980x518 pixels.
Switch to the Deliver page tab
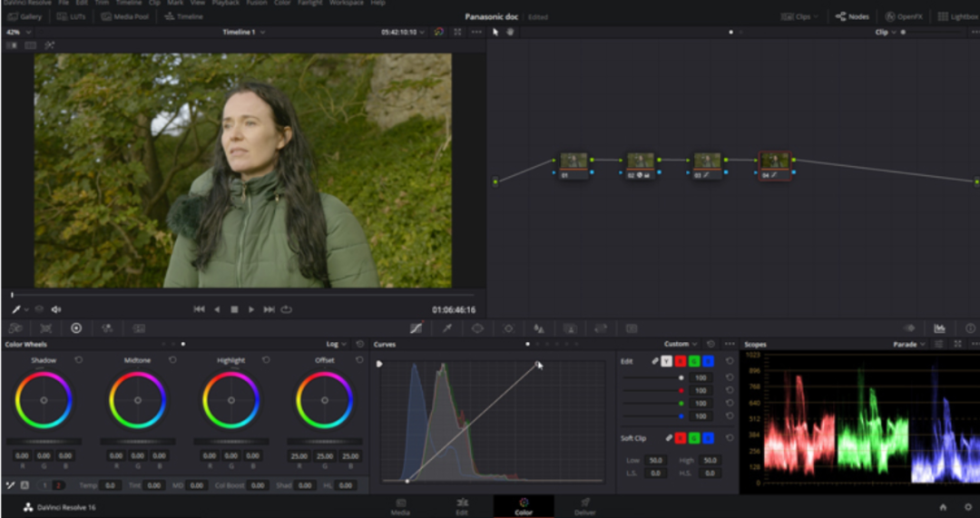(585, 505)
